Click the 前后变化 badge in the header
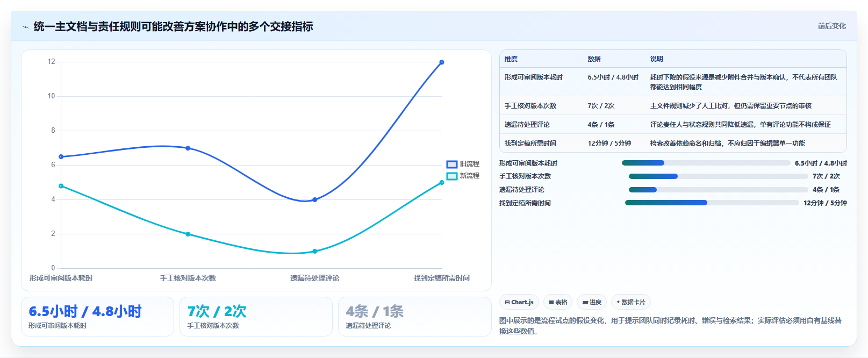The width and height of the screenshot is (868, 358). [831, 26]
